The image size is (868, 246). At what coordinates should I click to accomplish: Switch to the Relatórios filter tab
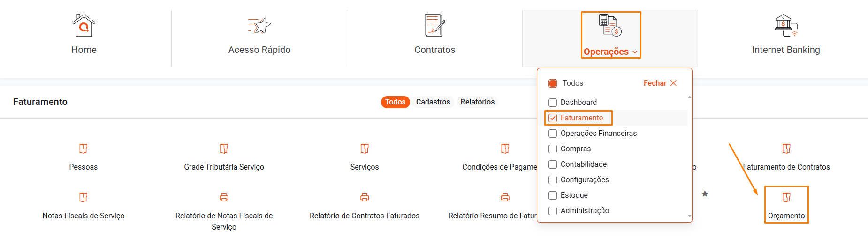coord(477,102)
